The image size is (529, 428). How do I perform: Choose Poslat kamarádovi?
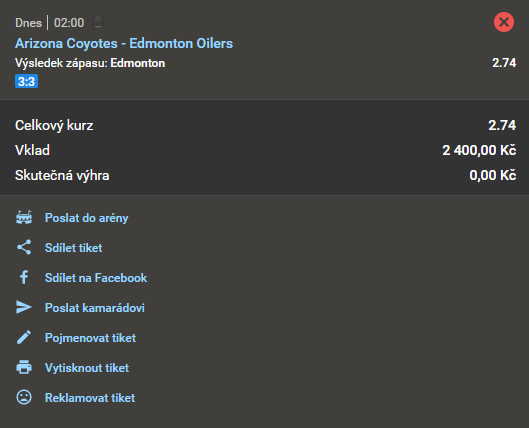click(x=95, y=308)
